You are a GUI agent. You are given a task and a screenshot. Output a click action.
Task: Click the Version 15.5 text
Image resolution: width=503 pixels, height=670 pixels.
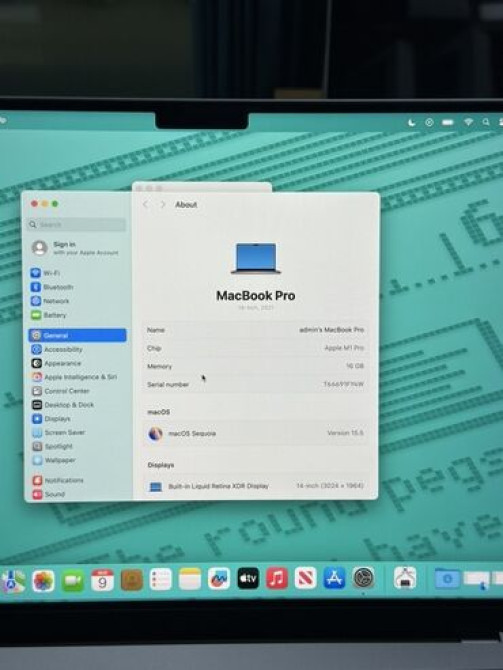(345, 433)
